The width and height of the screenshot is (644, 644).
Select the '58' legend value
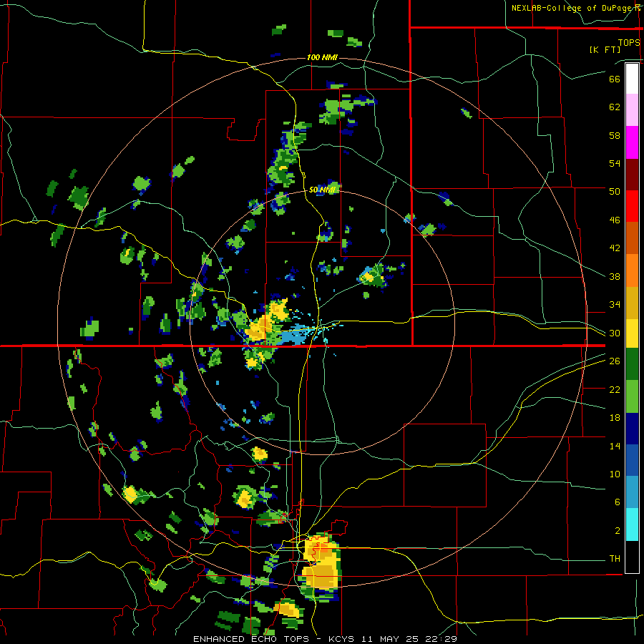pyautogui.click(x=615, y=135)
